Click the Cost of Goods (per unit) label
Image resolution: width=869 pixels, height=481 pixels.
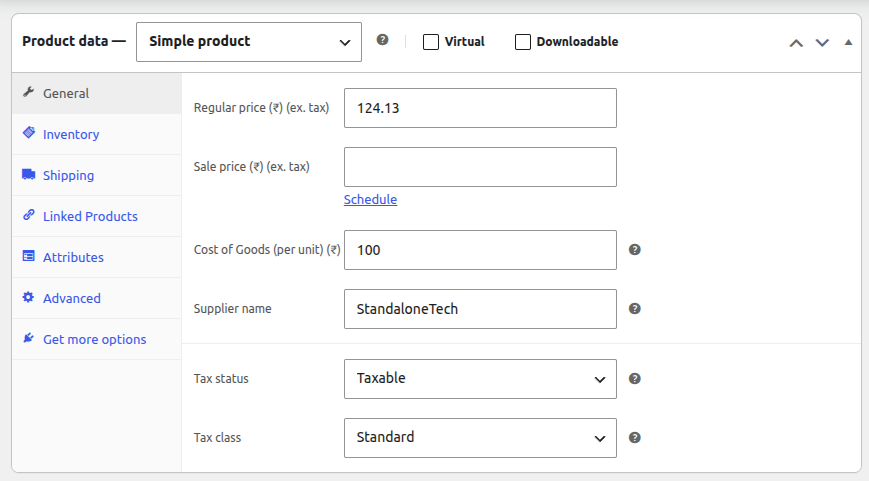click(x=267, y=249)
